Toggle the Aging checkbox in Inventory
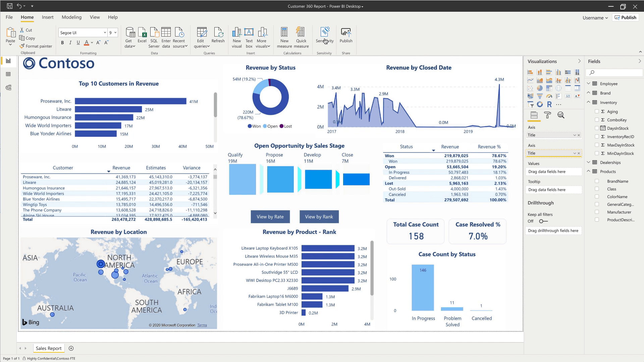 click(x=597, y=111)
